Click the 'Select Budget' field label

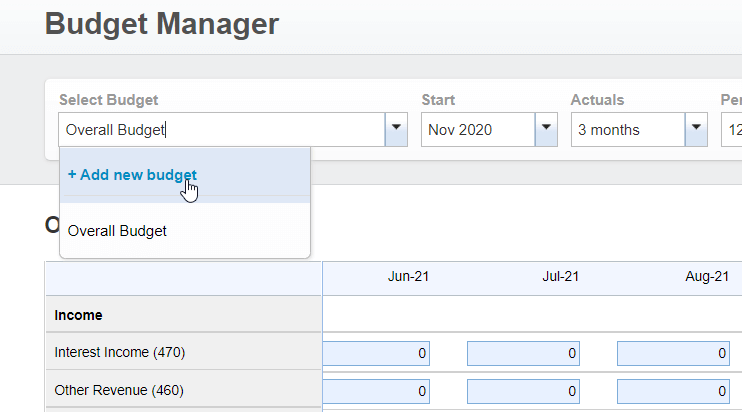[x=108, y=100]
